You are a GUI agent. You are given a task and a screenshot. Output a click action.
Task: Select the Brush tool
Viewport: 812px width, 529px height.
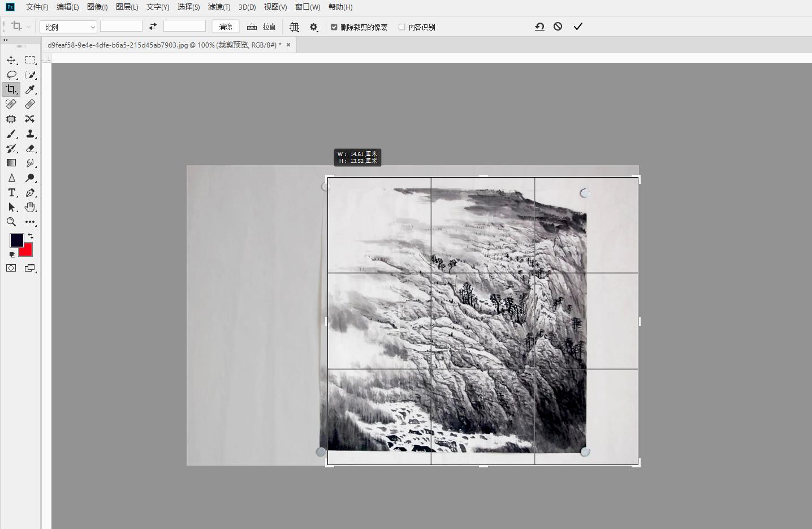click(11, 134)
